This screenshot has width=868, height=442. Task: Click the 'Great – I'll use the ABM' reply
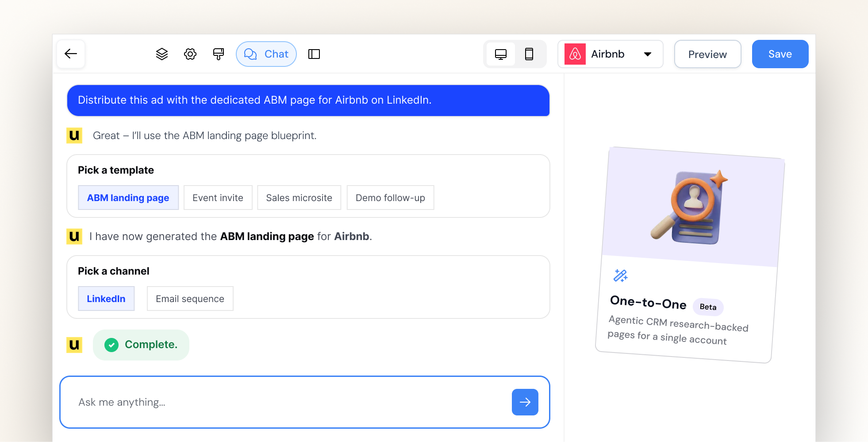pos(205,136)
